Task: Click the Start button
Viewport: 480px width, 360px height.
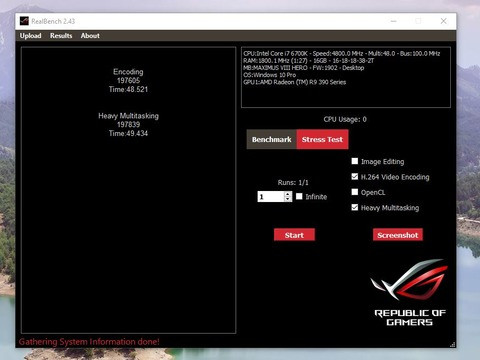Action: (294, 235)
